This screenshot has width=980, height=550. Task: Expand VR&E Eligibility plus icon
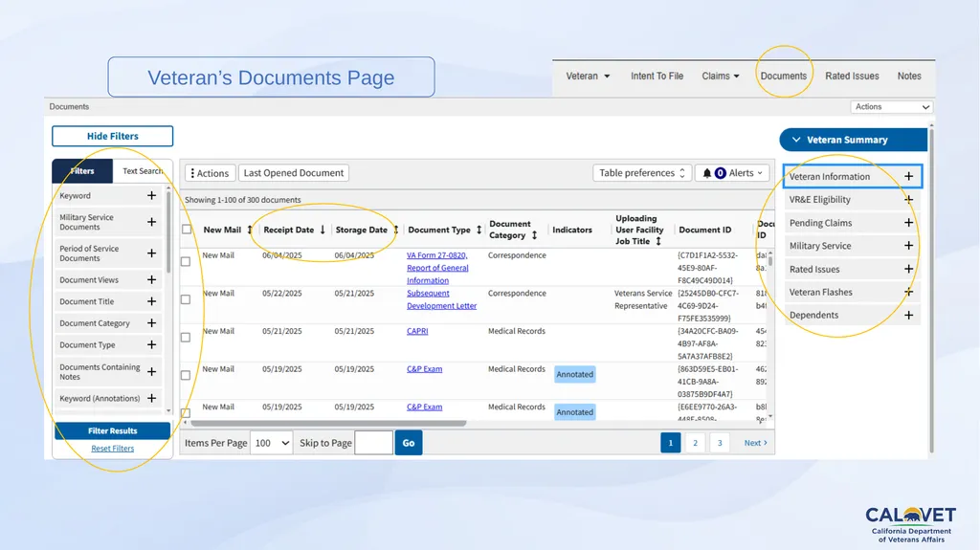pos(909,199)
